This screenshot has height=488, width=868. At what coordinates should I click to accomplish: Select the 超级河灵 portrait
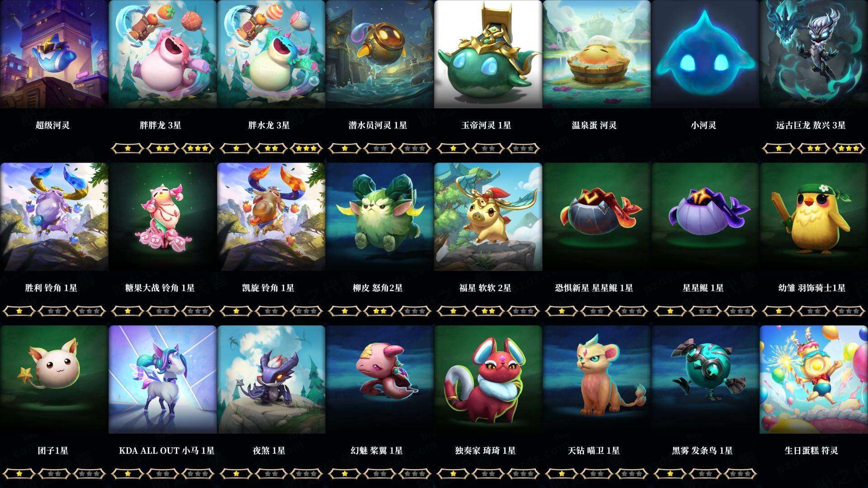pos(54,54)
